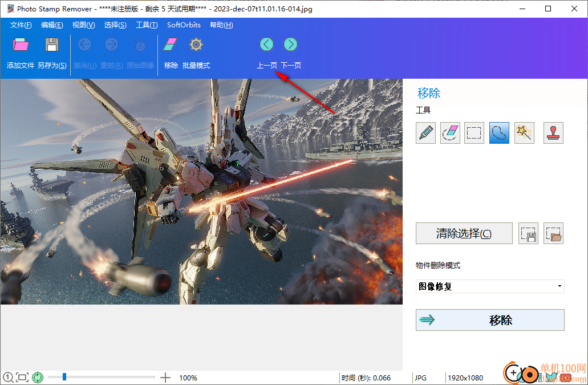Click the 1920x1080 dimensions text
588x385 pixels.
coord(465,378)
